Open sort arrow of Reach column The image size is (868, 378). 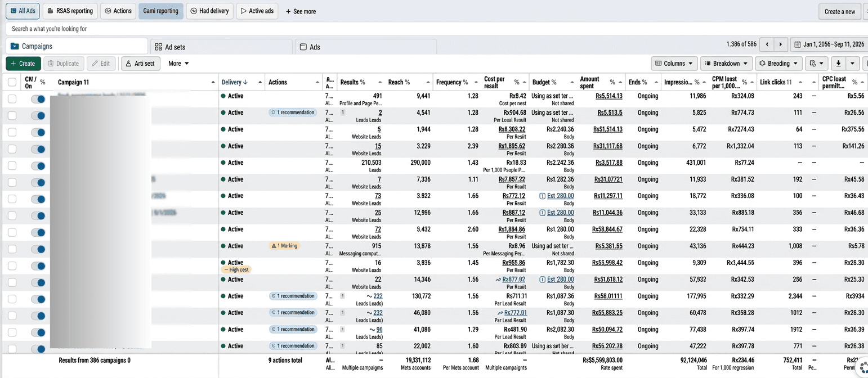[x=428, y=82]
